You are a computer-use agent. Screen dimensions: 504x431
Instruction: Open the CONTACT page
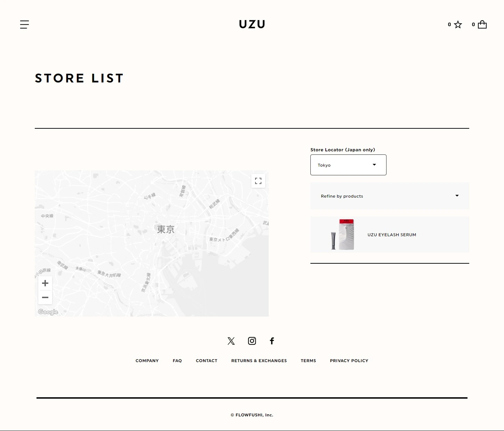(206, 361)
